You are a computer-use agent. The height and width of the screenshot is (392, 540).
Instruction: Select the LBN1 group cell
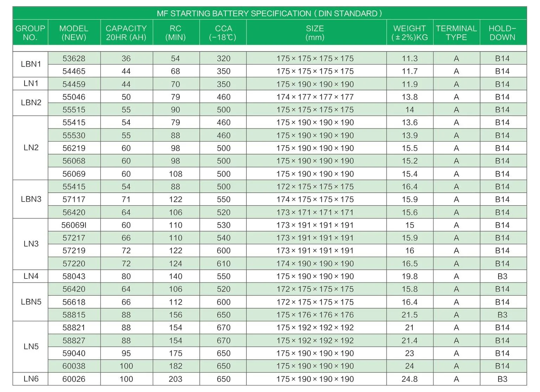[x=31, y=64]
